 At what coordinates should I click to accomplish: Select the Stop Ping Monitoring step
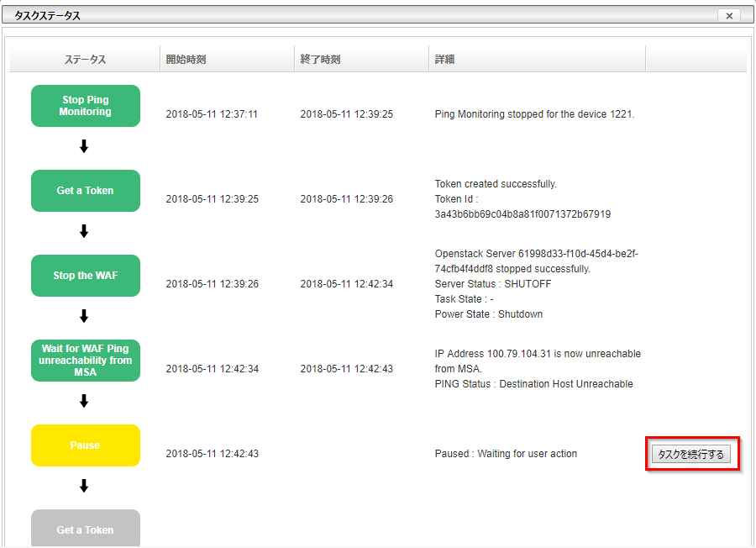[86, 106]
